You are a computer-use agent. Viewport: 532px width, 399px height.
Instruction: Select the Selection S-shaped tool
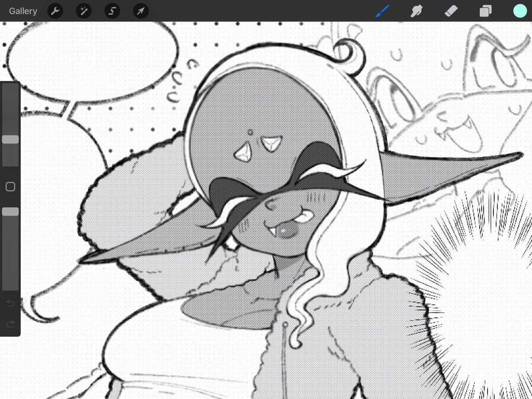pyautogui.click(x=112, y=11)
